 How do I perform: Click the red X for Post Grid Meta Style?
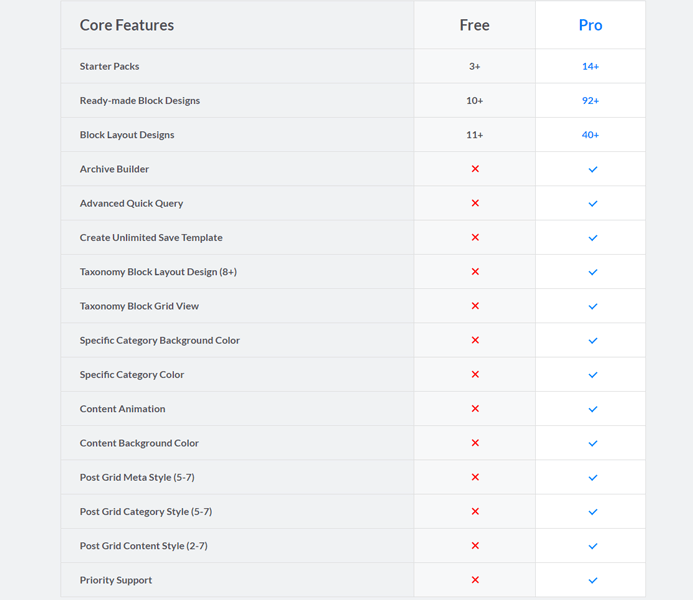click(475, 477)
